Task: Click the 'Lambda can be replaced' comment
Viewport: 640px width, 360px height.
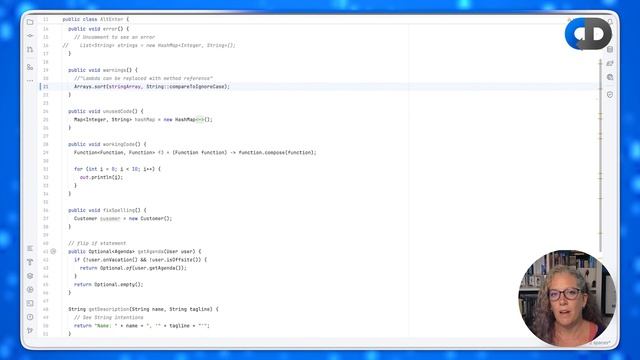Action: tap(143, 78)
